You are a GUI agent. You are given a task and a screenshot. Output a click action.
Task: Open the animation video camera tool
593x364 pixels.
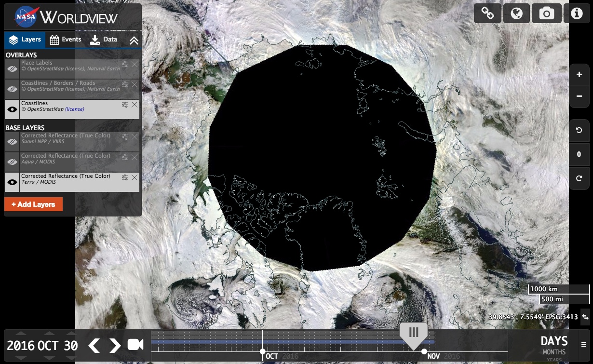135,345
